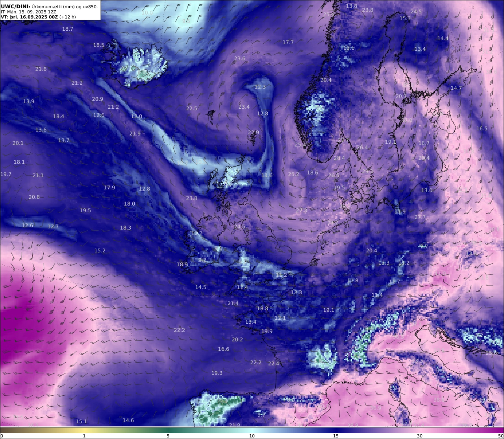Viewport: 504px width, 439px height.
Task: Click the value 18.6 over the North Sea
Action: pyautogui.click(x=313, y=173)
